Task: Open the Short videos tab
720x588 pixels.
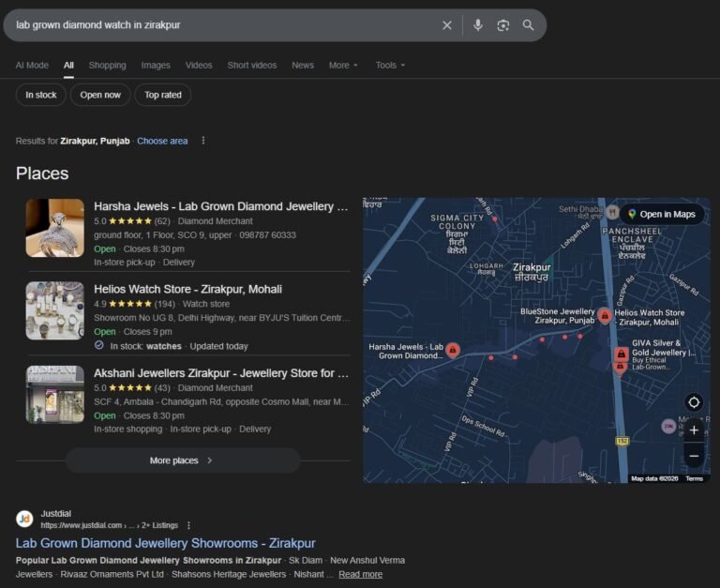Action: coord(252,66)
